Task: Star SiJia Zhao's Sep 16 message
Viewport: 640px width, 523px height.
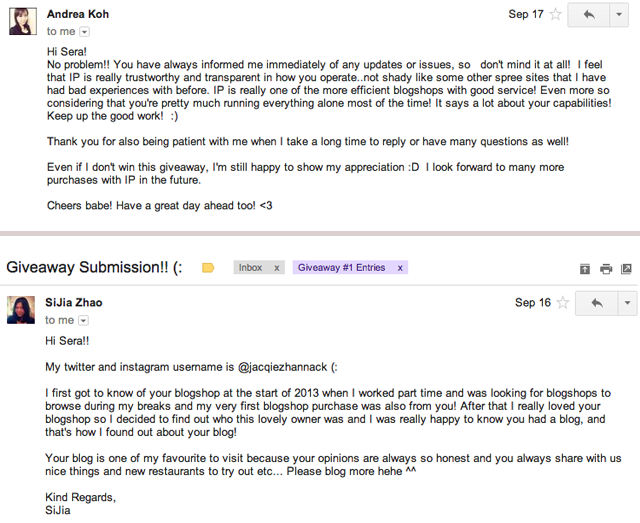Action: [563, 303]
